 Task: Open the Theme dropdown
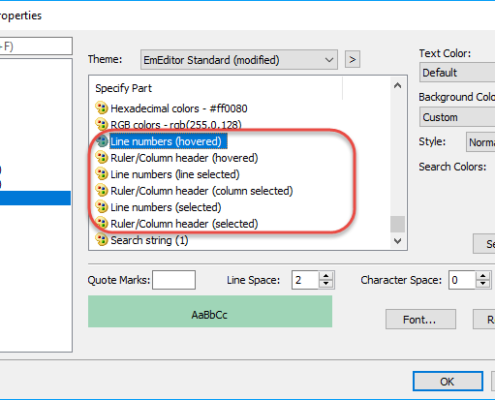tap(239, 60)
